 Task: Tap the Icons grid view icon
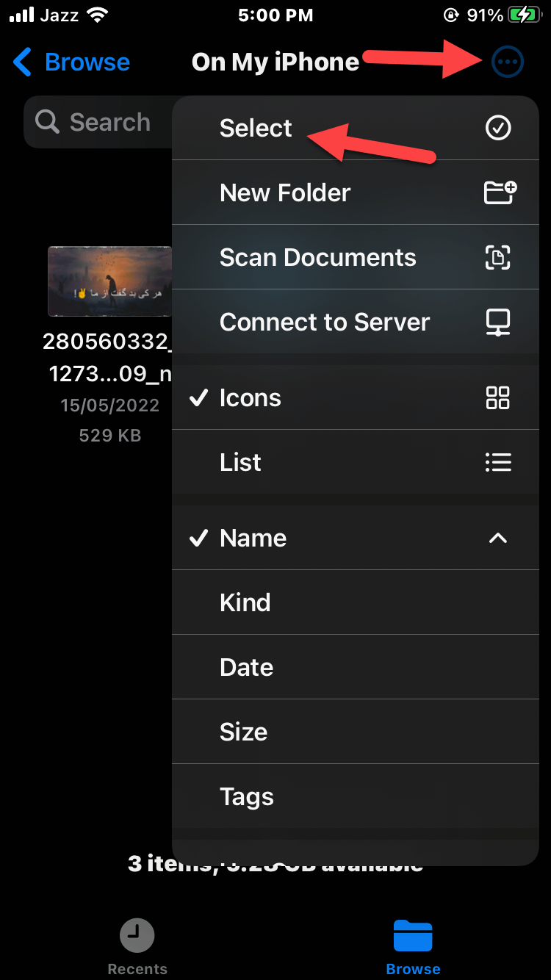pyautogui.click(x=498, y=397)
